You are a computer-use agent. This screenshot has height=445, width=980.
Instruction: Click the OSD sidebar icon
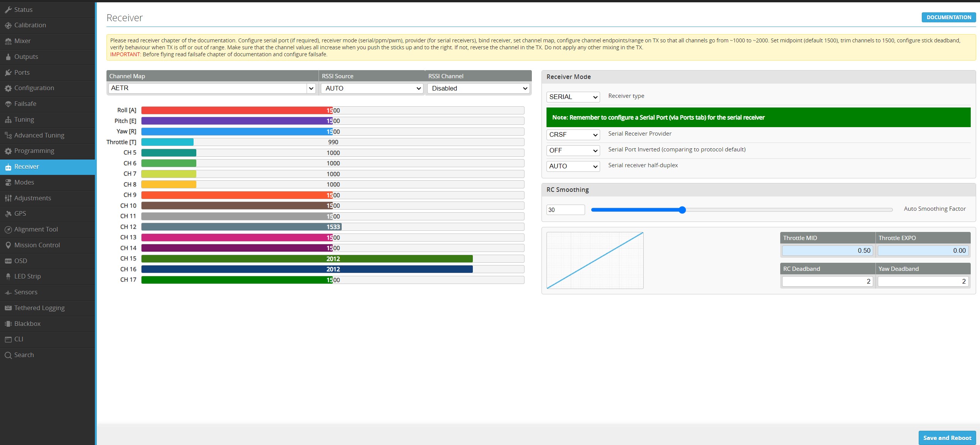point(8,261)
